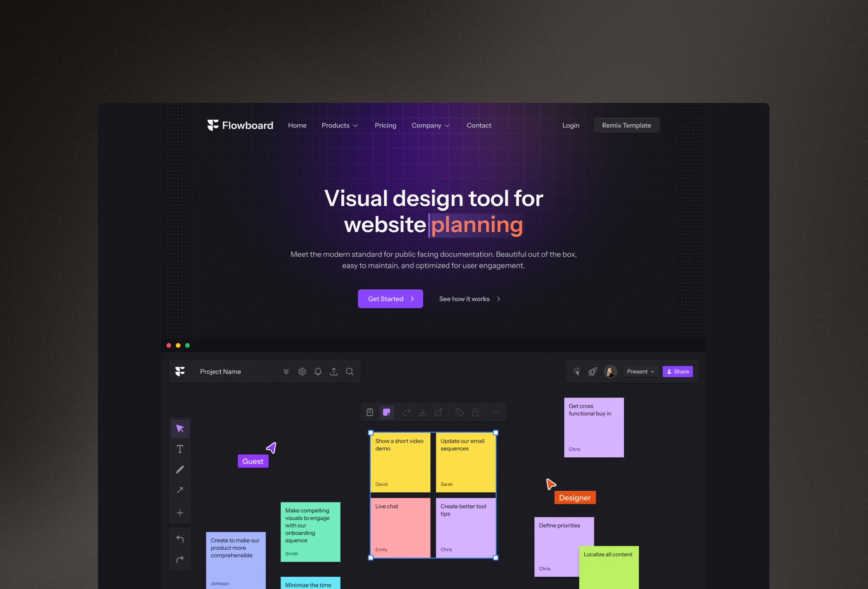The width and height of the screenshot is (868, 589).
Task: Click the rocket launch icon
Action: (593, 372)
